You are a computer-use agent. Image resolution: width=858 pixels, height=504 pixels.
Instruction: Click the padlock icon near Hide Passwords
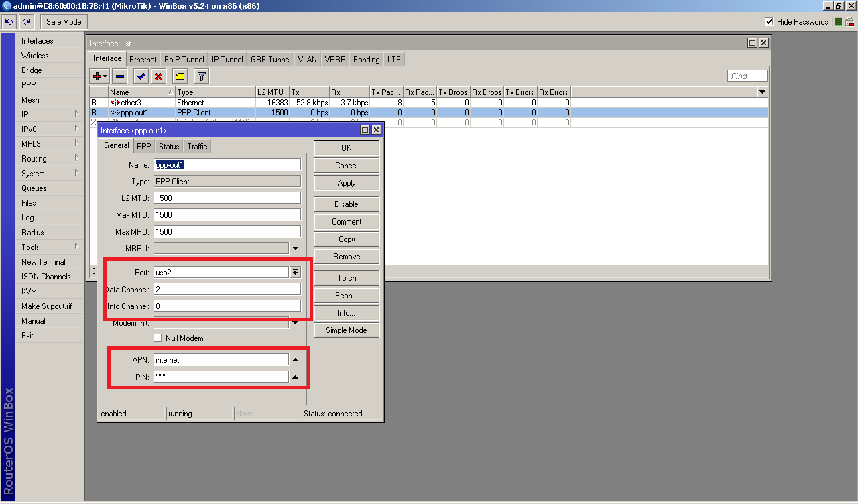pos(849,22)
